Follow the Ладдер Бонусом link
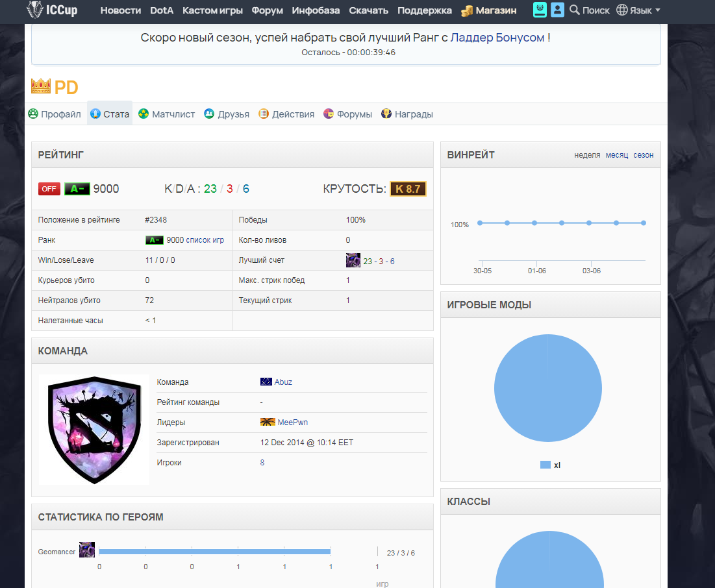Viewport: 715px width, 588px height. coord(497,38)
